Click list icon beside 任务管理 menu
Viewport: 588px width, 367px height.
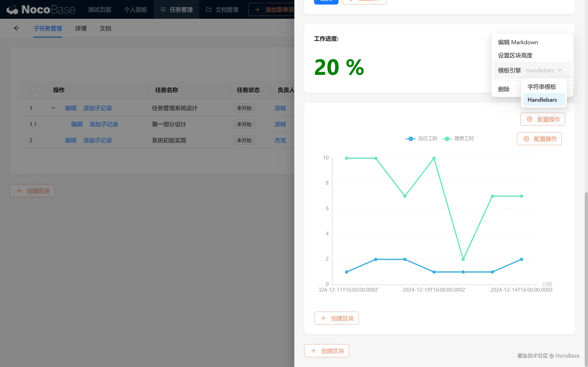point(163,9)
